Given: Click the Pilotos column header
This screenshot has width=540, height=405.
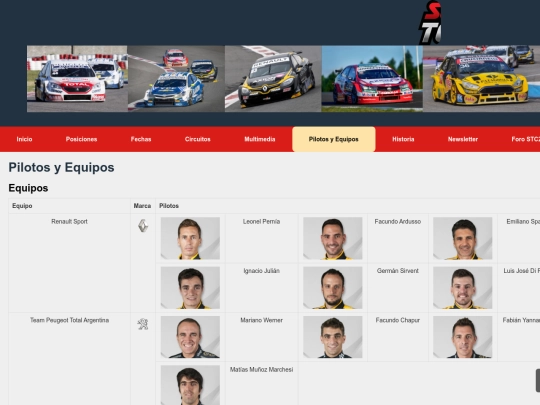Looking at the screenshot, I should 169,206.
